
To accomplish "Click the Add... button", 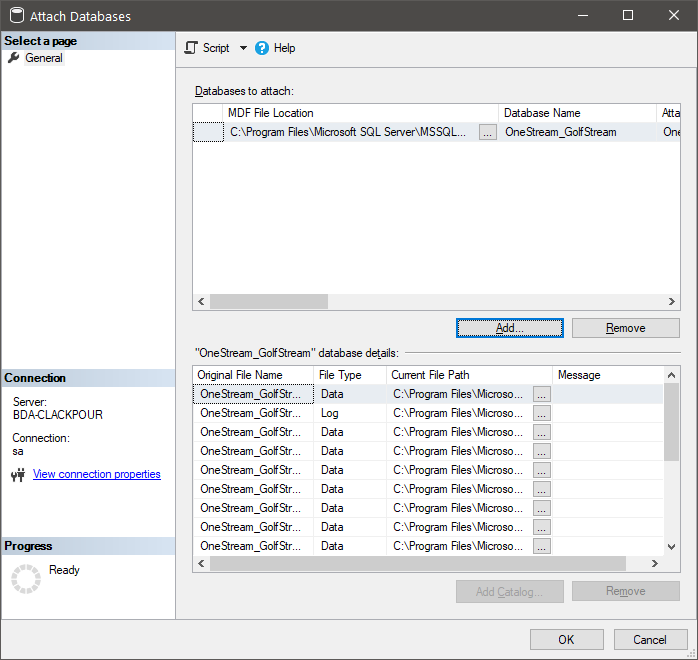I will [x=510, y=328].
